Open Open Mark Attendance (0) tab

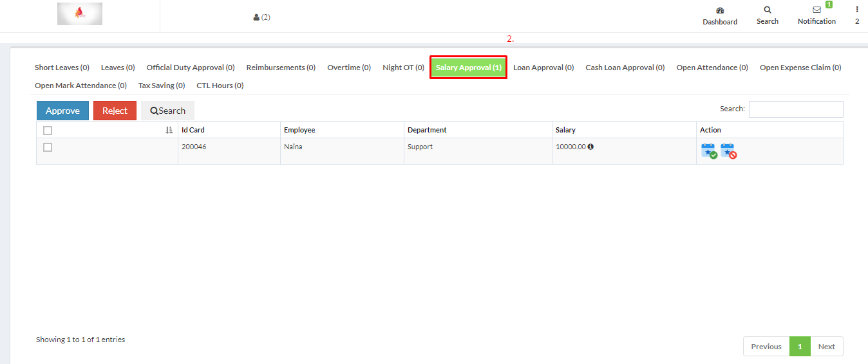(80, 86)
